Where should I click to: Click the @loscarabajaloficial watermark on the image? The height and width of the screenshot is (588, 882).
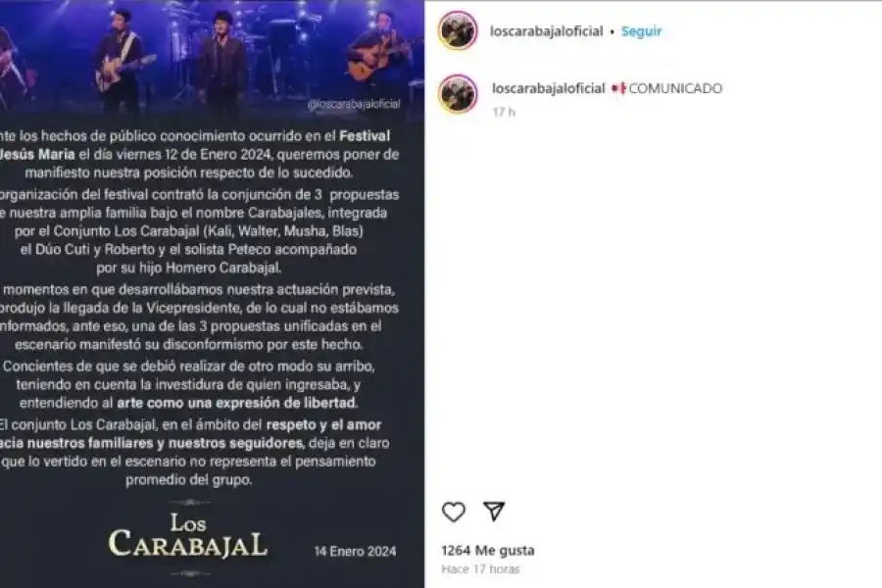point(354,104)
